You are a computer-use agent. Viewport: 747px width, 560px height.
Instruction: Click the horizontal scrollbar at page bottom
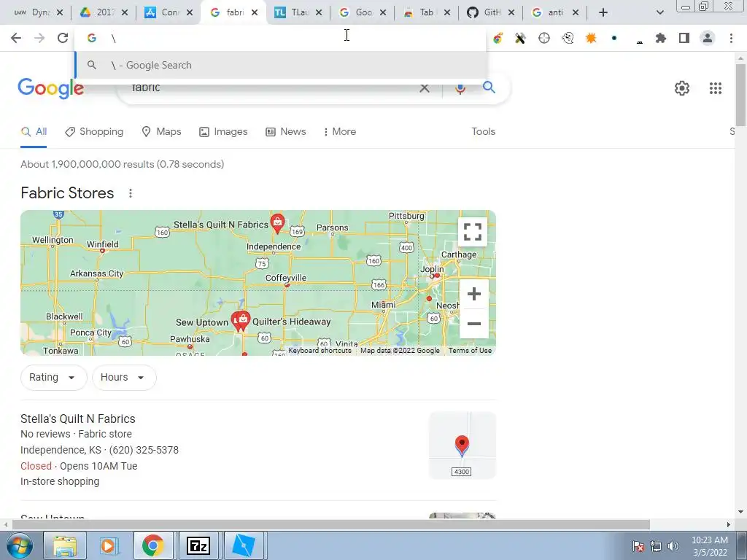[x=331, y=524]
